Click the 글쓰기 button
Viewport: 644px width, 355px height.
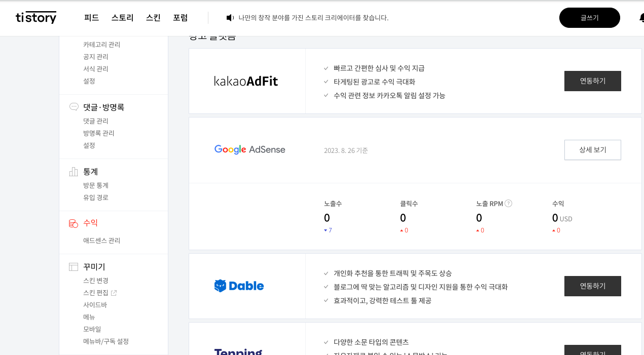click(590, 18)
